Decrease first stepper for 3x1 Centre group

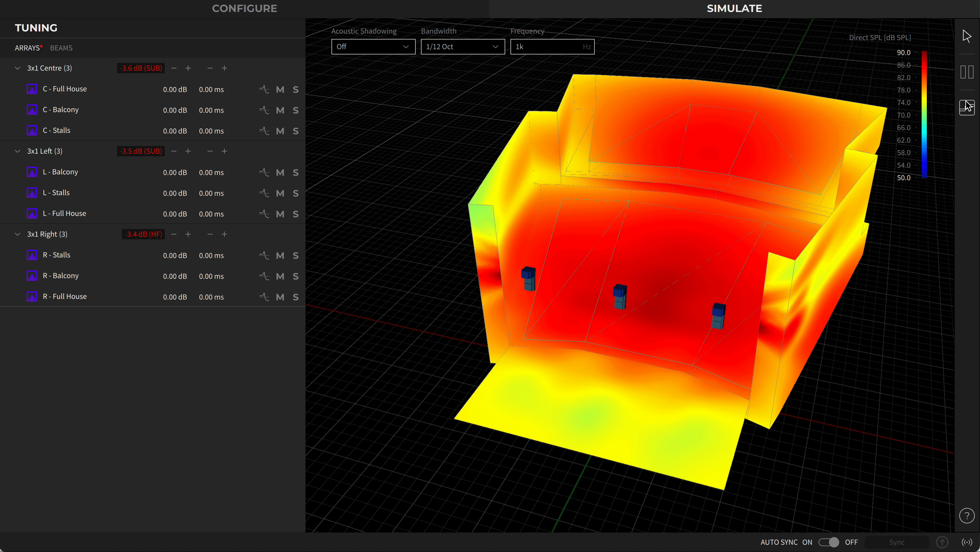click(x=174, y=68)
